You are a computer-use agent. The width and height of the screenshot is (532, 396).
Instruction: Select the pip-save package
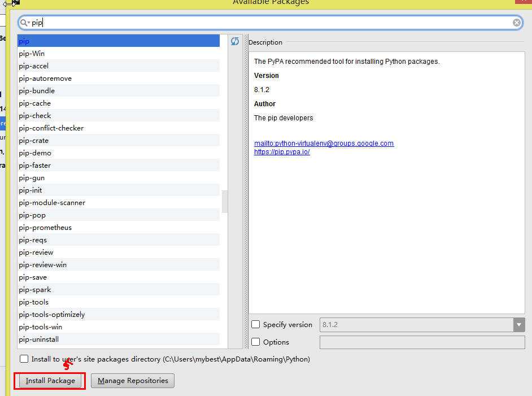click(x=119, y=277)
